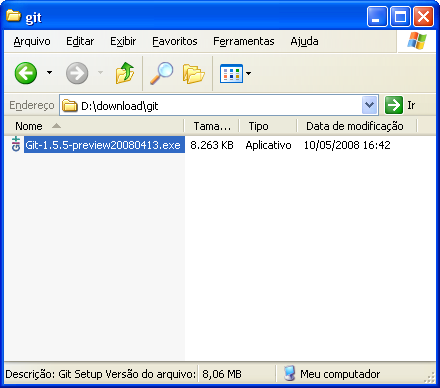Viewport: 440px width, 388px height.
Task: Click the Git installer file icon
Action: click(x=16, y=144)
